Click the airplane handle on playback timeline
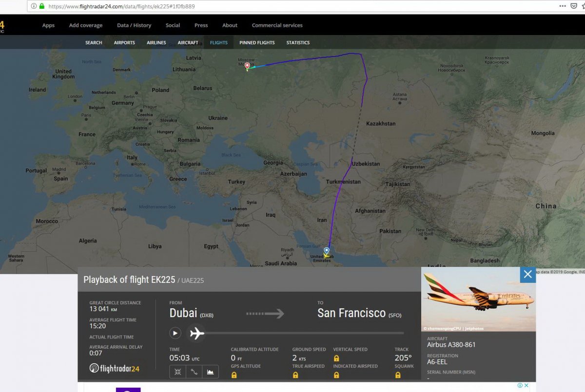585x392 pixels. [x=196, y=333]
